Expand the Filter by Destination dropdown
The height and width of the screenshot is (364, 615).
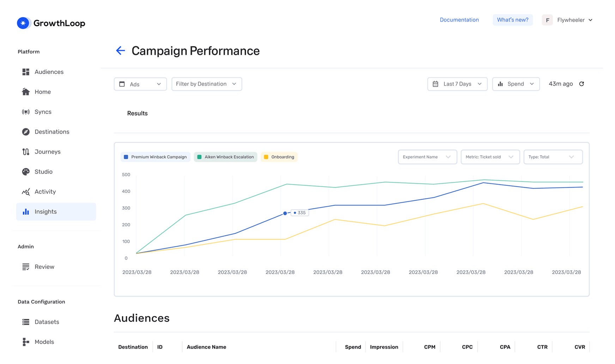[207, 84]
